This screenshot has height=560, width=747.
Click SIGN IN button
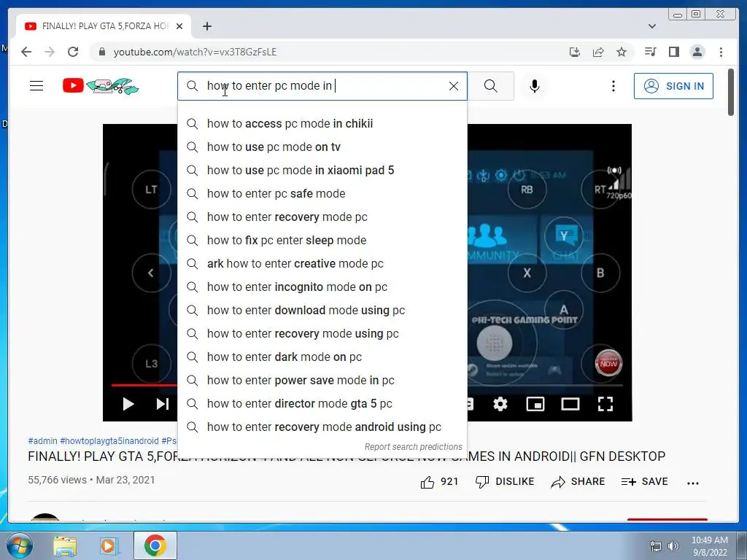673,86
